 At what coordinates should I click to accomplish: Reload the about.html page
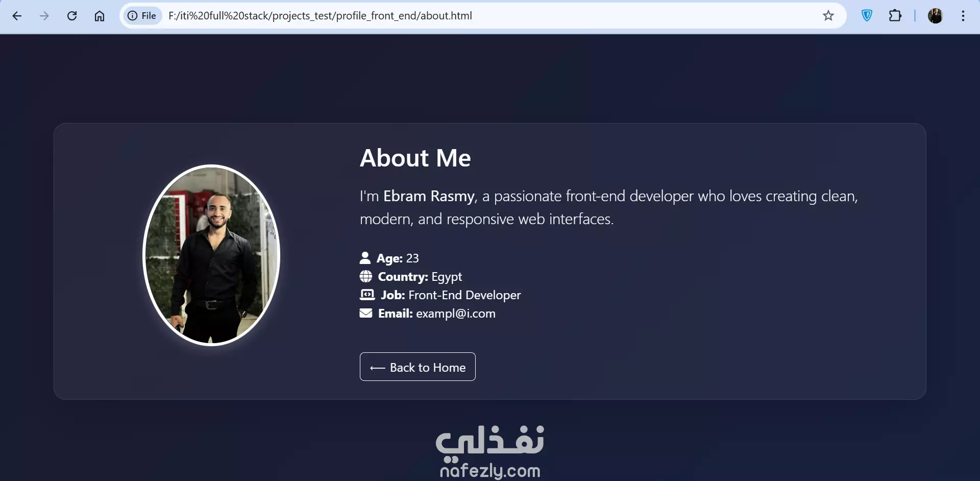72,16
